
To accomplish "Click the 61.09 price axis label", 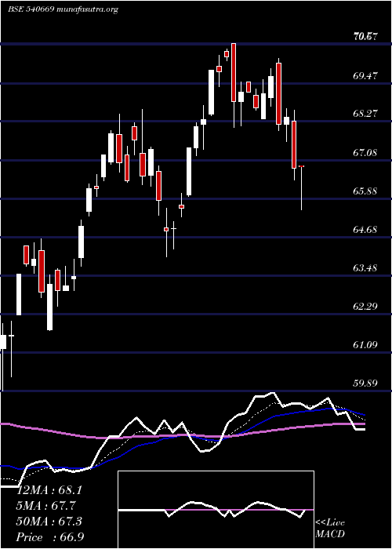I will [365, 345].
